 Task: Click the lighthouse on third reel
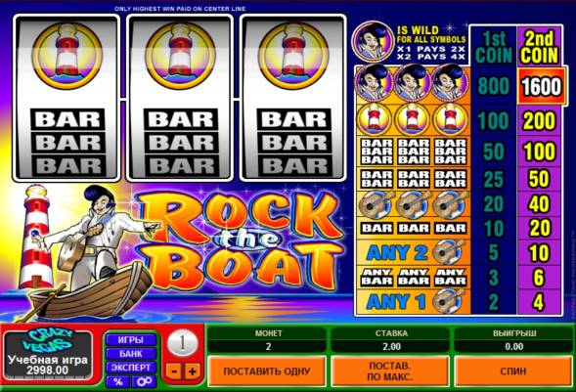(293, 56)
